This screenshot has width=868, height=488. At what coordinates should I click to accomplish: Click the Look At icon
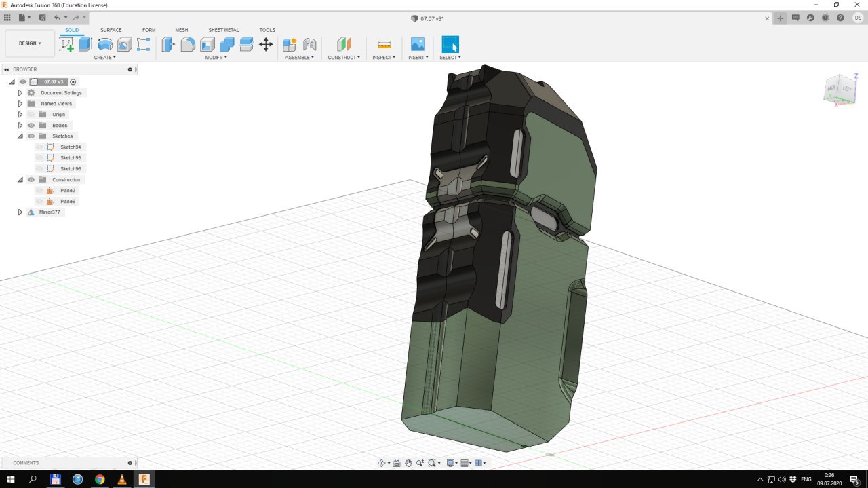[397, 463]
